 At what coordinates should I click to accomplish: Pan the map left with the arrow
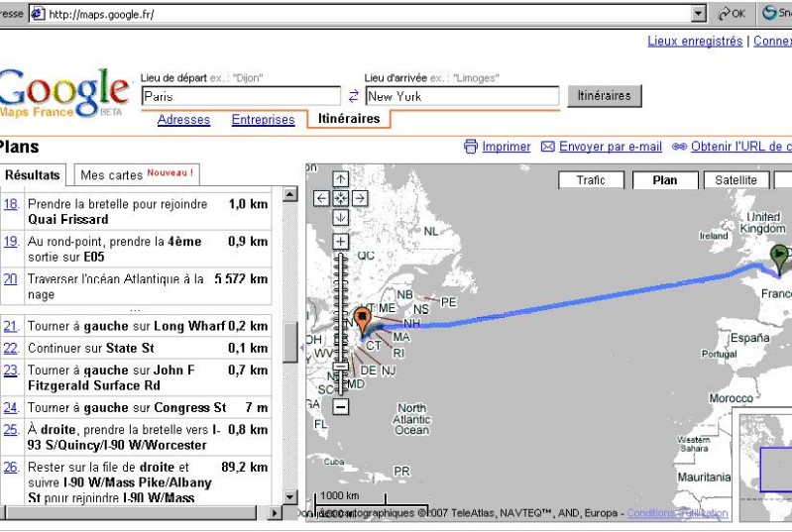322,198
